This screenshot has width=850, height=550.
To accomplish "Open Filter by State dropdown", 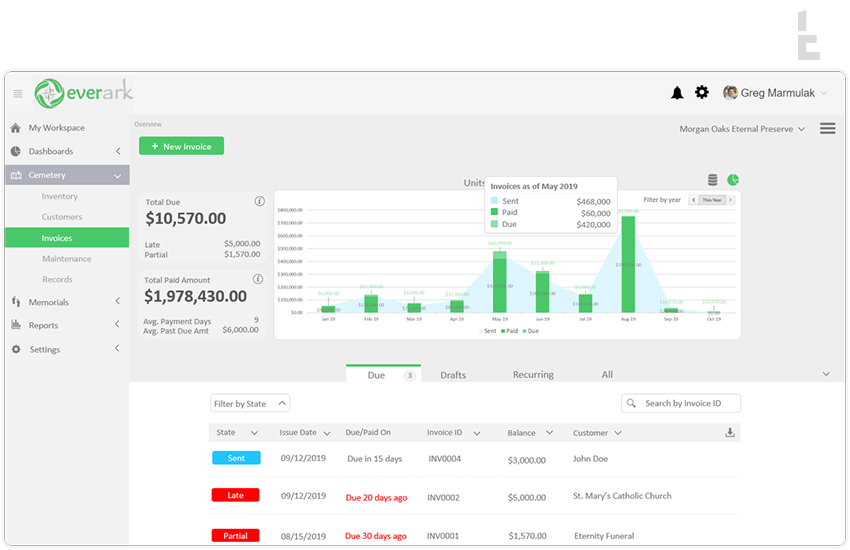I will coord(250,404).
